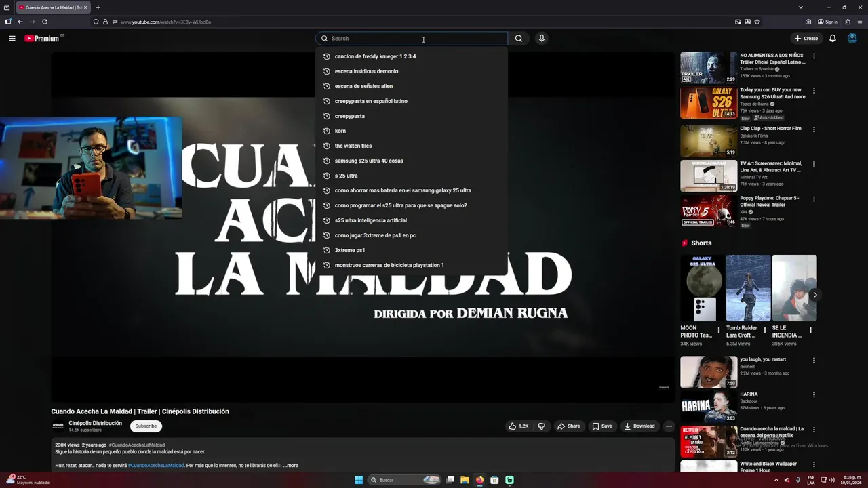Open options for MOON PHOTO Test short
Screen dimensions: 868x488
click(719, 331)
